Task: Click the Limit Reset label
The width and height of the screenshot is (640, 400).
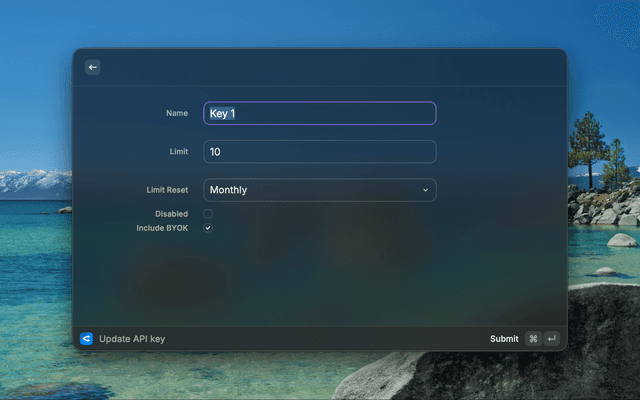Action: (x=167, y=190)
